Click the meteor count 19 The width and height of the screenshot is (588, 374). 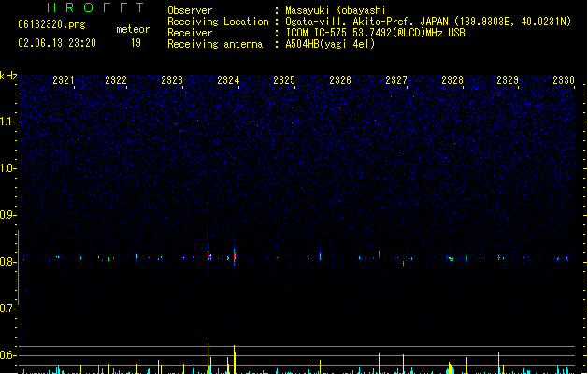[x=136, y=43]
